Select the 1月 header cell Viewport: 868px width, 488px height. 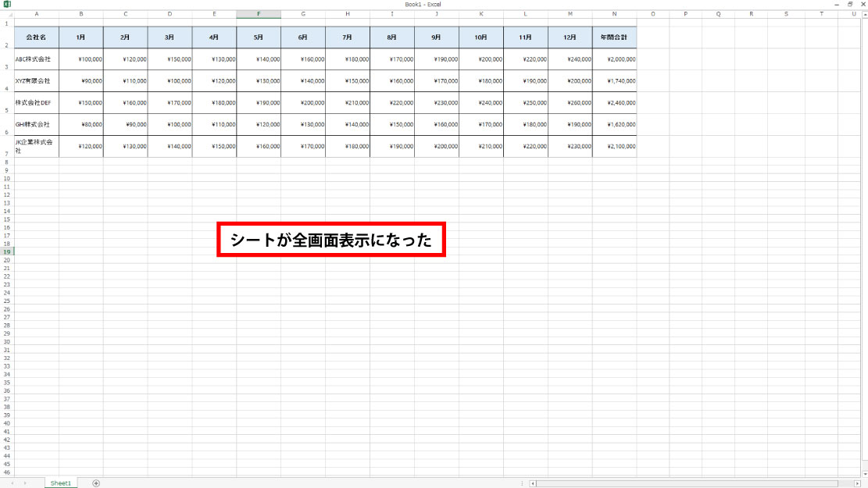coord(80,37)
